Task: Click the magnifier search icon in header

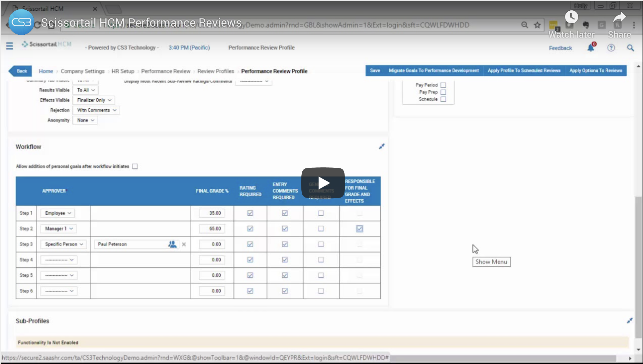Action: 630,48
